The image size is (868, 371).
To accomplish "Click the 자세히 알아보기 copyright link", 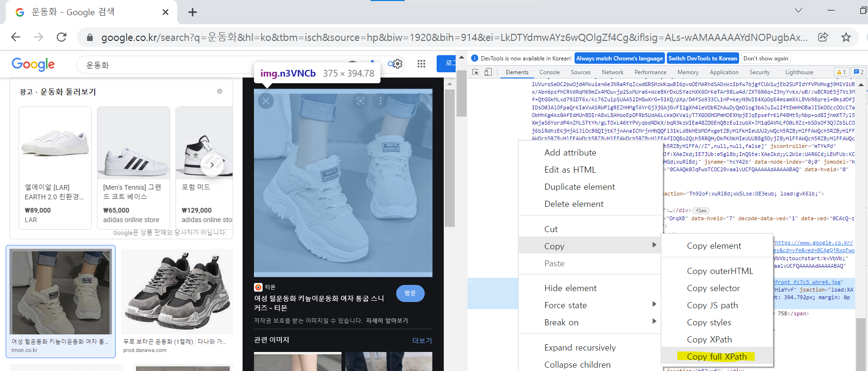I will [387, 321].
